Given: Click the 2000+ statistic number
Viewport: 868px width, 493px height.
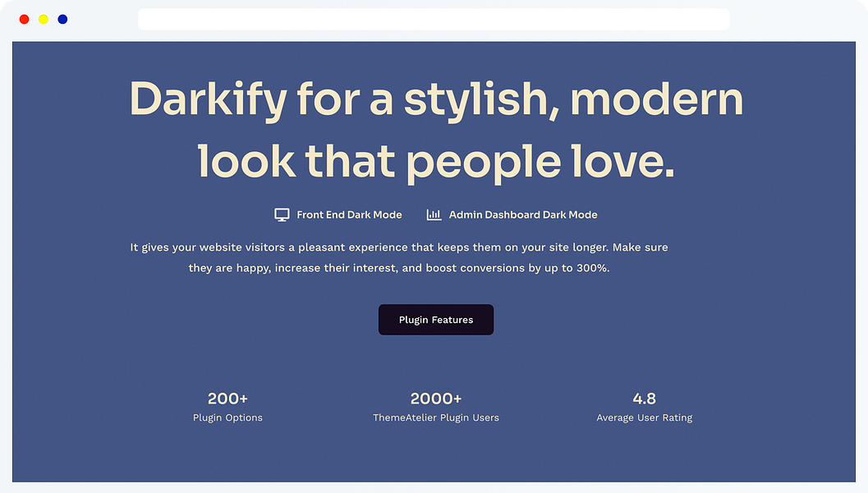Looking at the screenshot, I should click(436, 399).
